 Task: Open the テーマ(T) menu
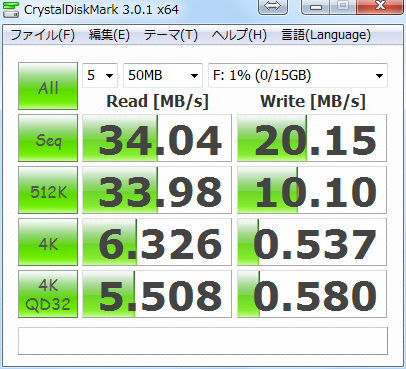click(x=171, y=35)
